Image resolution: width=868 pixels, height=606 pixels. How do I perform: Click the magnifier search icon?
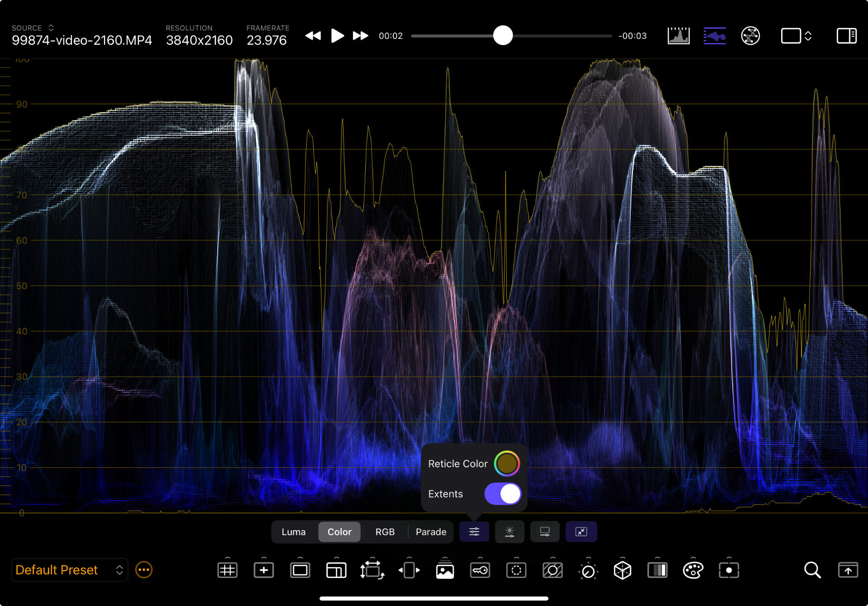tap(812, 570)
